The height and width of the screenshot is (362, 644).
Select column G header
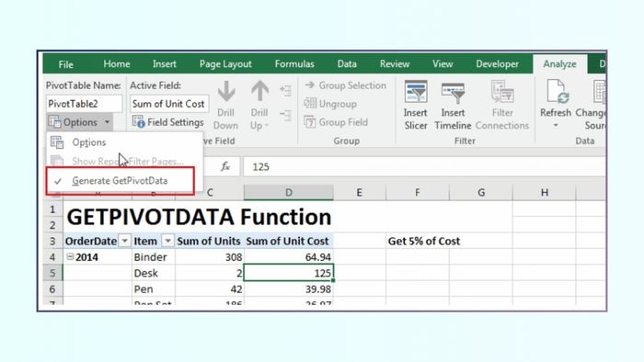point(481,193)
